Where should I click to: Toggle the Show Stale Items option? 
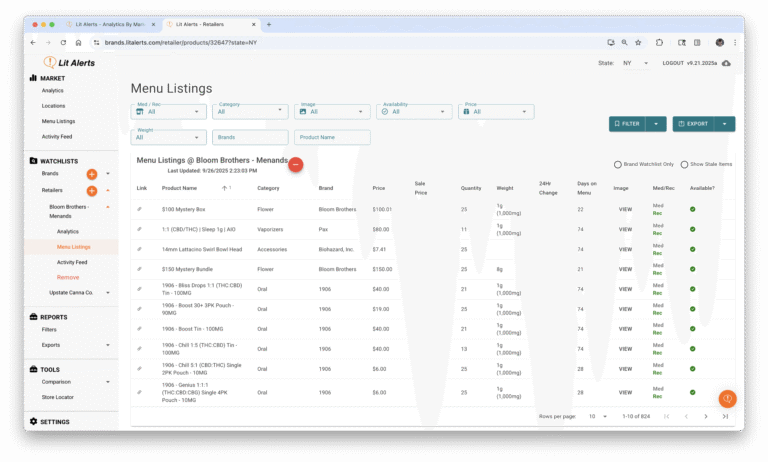click(x=685, y=164)
